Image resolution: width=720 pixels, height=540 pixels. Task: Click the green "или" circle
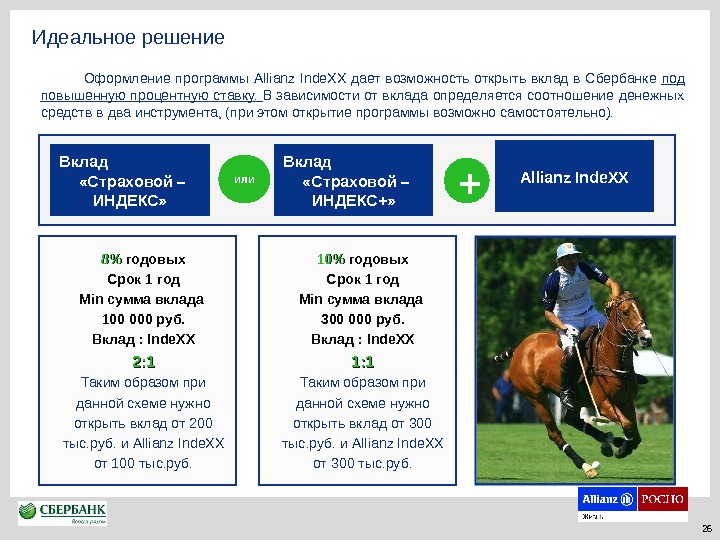244,179
